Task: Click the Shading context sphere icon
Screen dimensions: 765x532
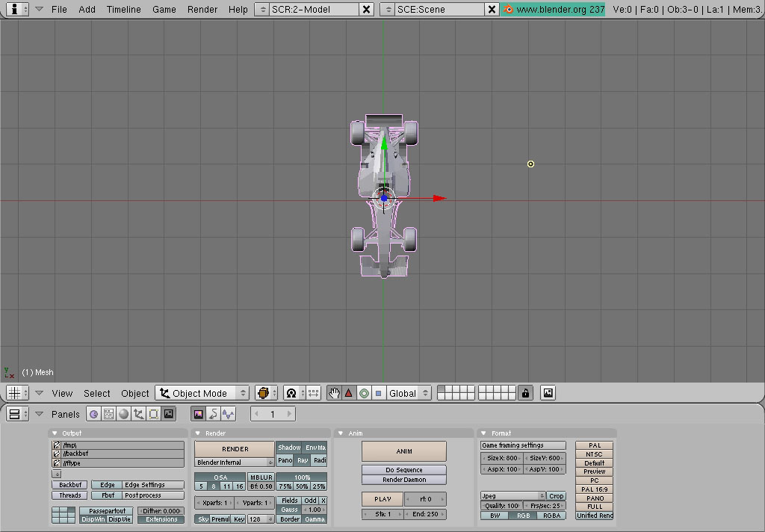Action: tap(123, 414)
